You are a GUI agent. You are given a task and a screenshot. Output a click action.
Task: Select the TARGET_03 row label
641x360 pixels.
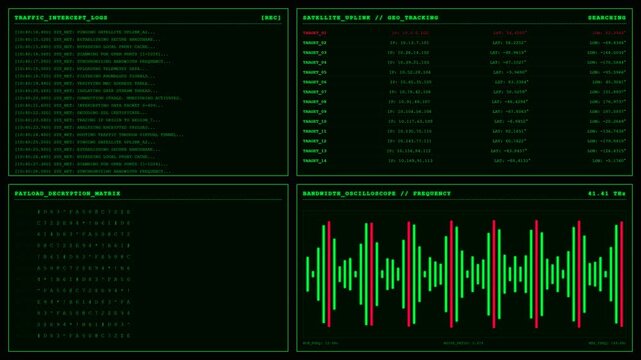tap(314, 52)
